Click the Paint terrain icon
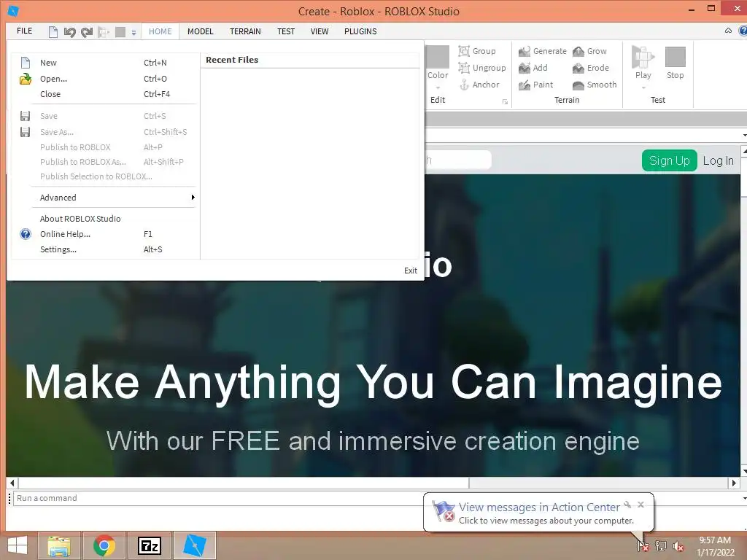 click(524, 85)
